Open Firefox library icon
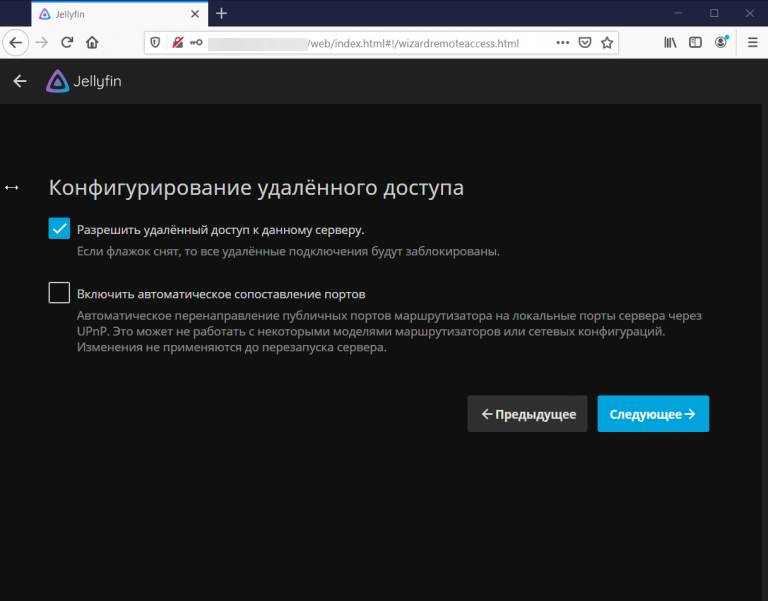 [671, 43]
